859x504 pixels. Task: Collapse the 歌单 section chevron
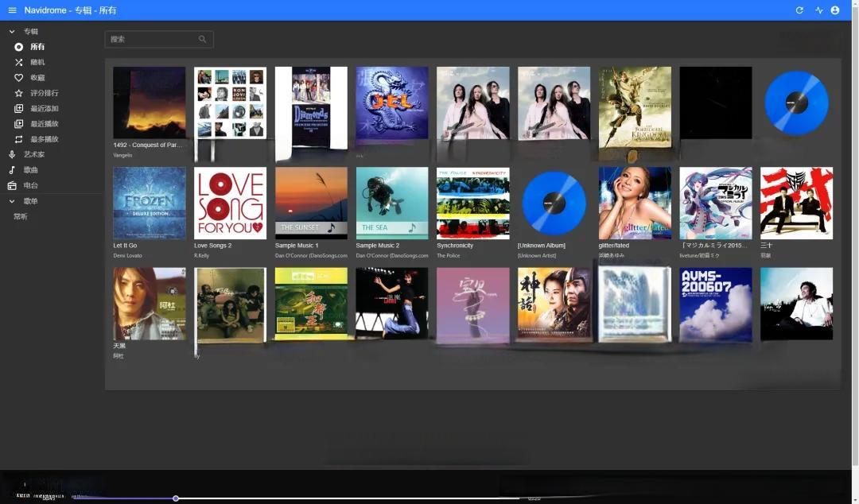pyautogui.click(x=12, y=201)
